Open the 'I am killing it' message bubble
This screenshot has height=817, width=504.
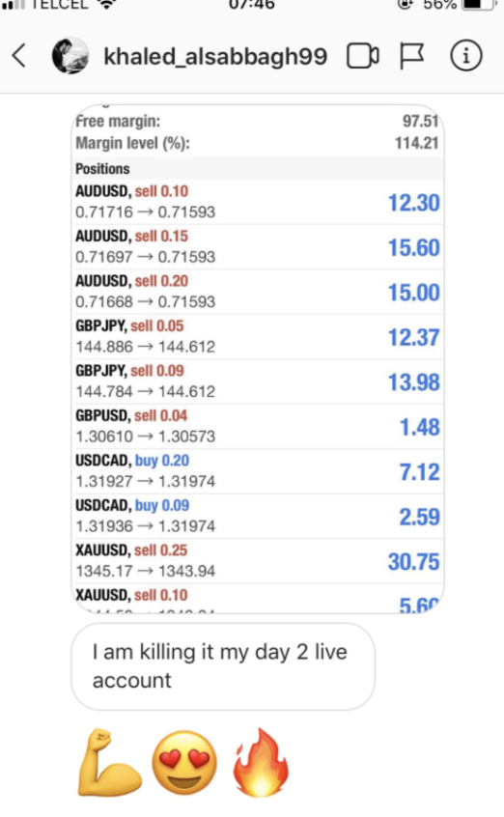[x=223, y=666]
